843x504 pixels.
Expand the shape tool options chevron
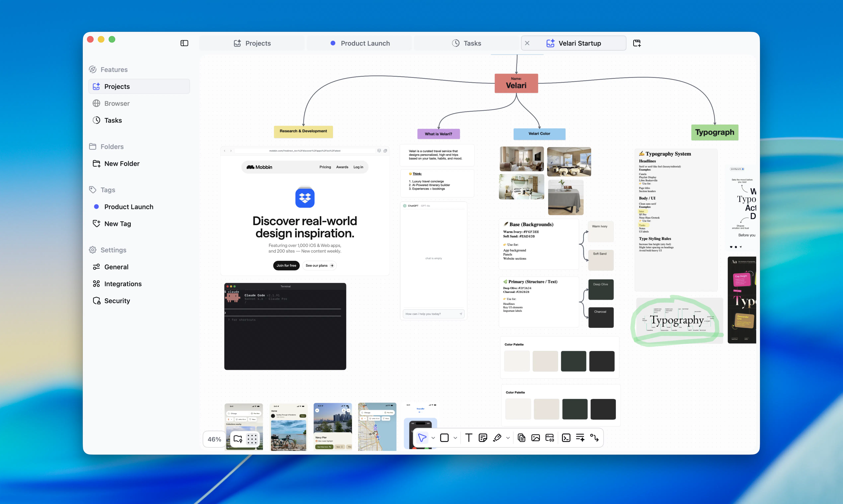tap(455, 438)
